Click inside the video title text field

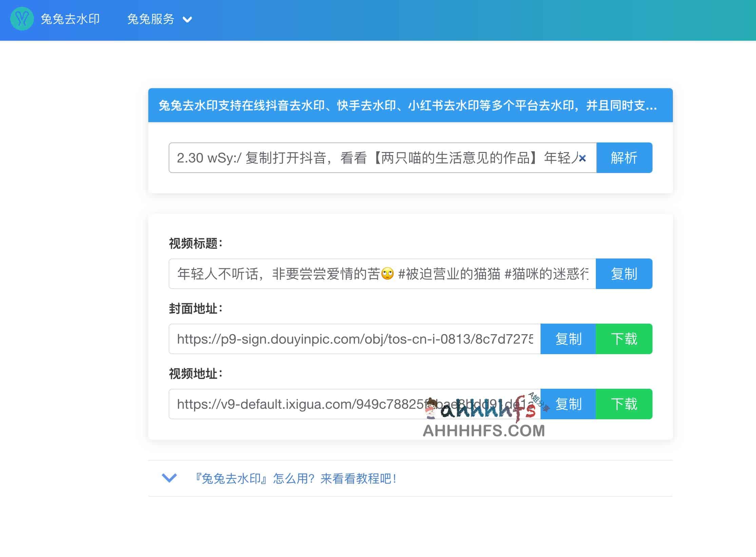(x=373, y=274)
